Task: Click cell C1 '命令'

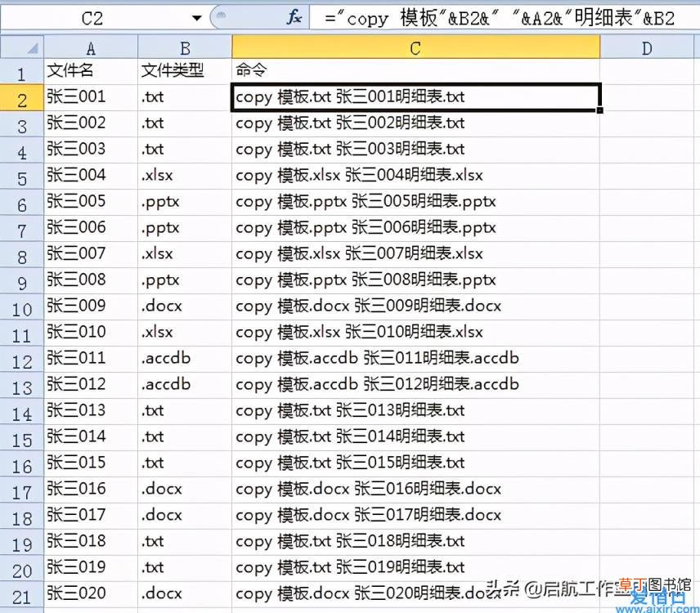Action: point(415,71)
